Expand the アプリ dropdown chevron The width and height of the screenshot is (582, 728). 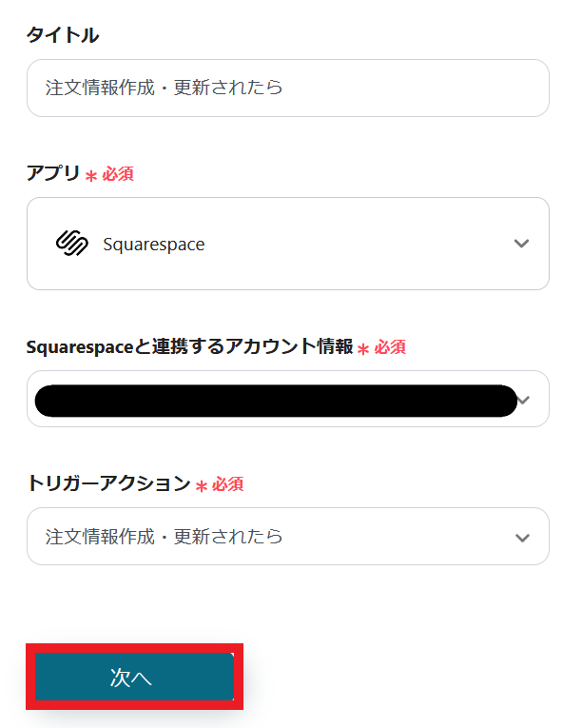(x=521, y=244)
